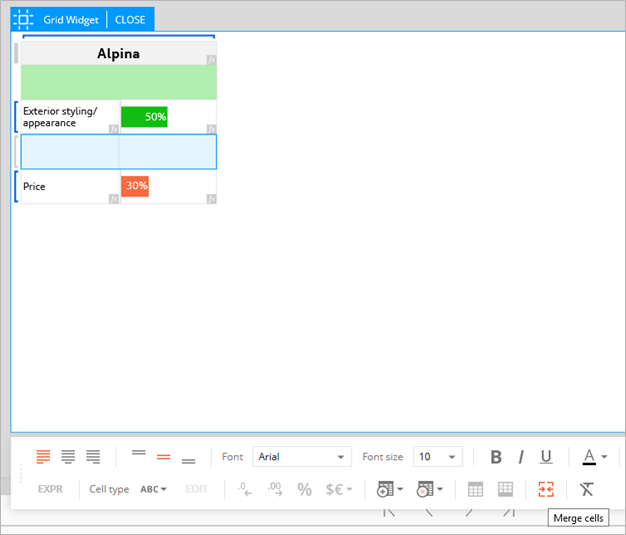Click fx marker on Alpina cell
Image resolution: width=626 pixels, height=535 pixels.
(212, 60)
